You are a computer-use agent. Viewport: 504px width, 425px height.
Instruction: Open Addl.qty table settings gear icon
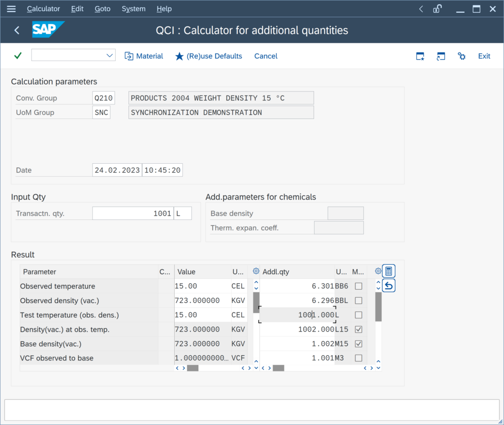pyautogui.click(x=378, y=271)
